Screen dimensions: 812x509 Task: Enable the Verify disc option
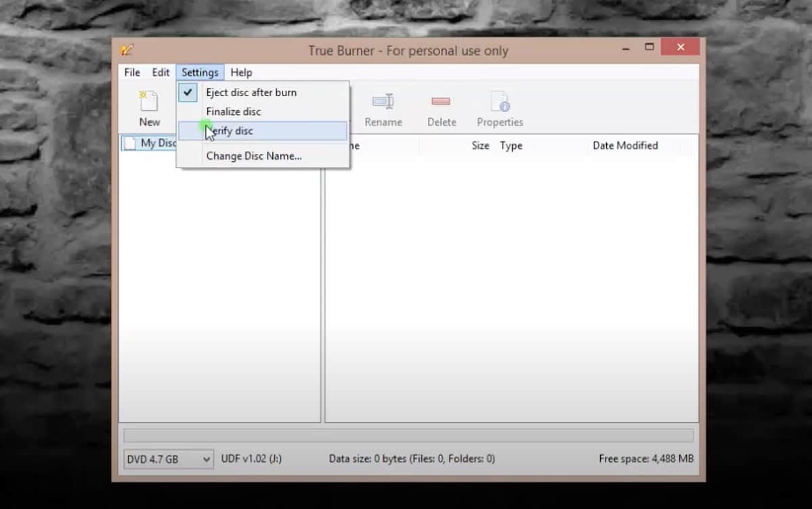(263, 131)
